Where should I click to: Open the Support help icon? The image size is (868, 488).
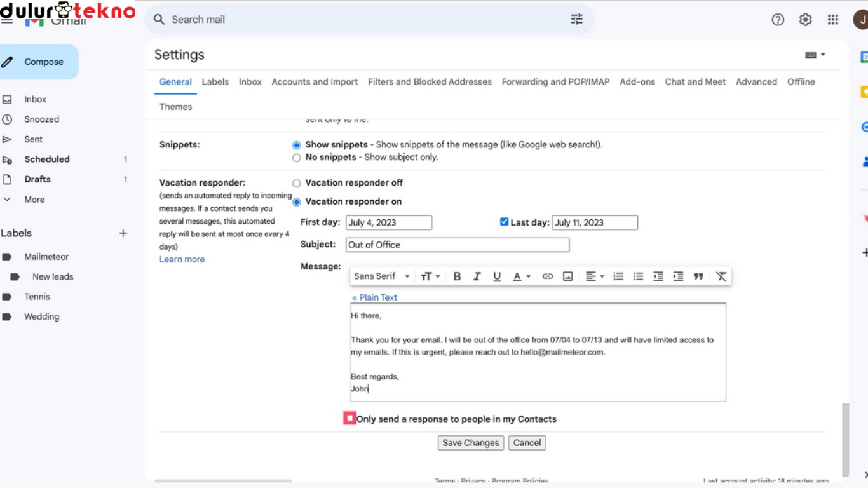click(x=778, y=20)
